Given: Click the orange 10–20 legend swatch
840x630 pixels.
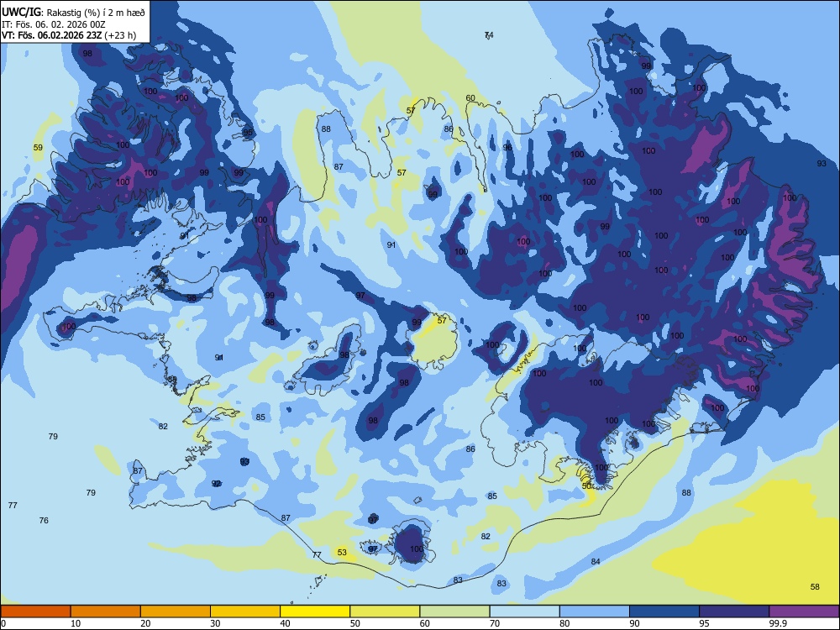Looking at the screenshot, I should [x=106, y=612].
